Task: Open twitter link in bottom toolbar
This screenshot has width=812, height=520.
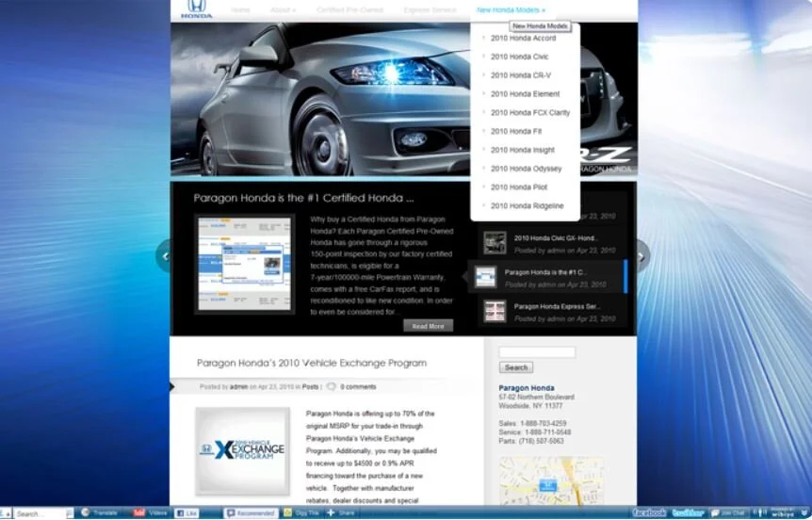Action: click(x=688, y=512)
